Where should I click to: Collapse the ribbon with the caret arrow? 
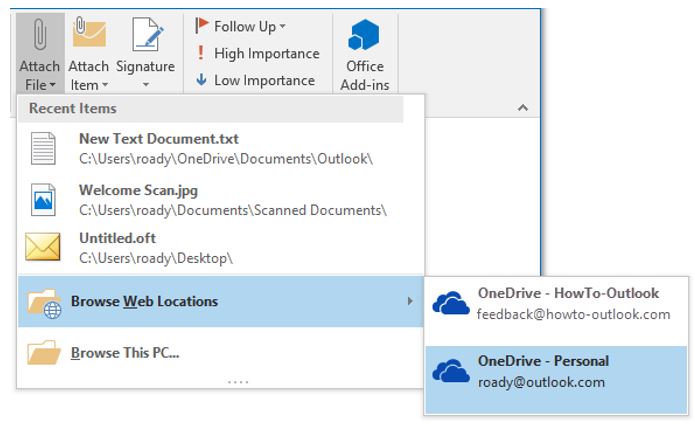pyautogui.click(x=523, y=108)
